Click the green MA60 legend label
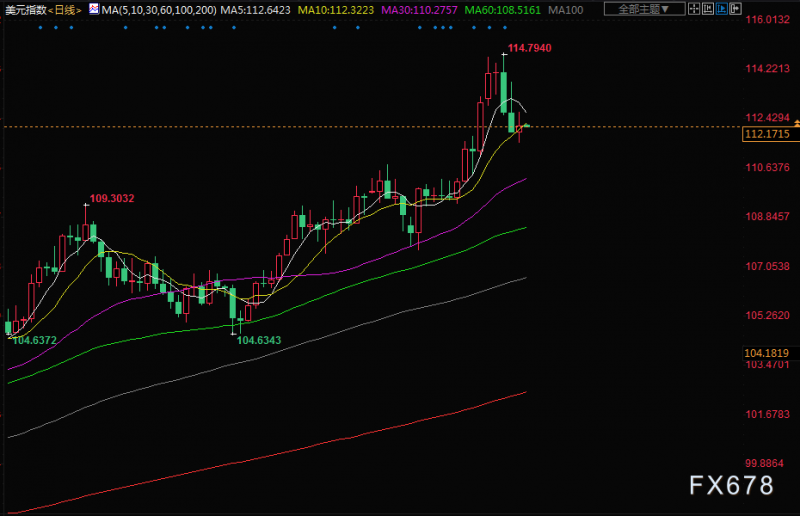Image resolution: width=800 pixels, height=516 pixels. click(503, 10)
